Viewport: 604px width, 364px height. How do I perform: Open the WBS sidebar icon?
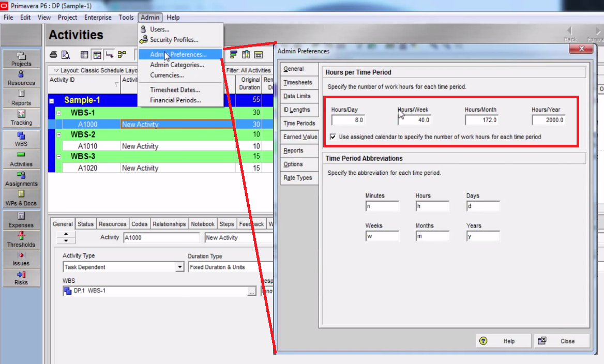tap(21, 139)
